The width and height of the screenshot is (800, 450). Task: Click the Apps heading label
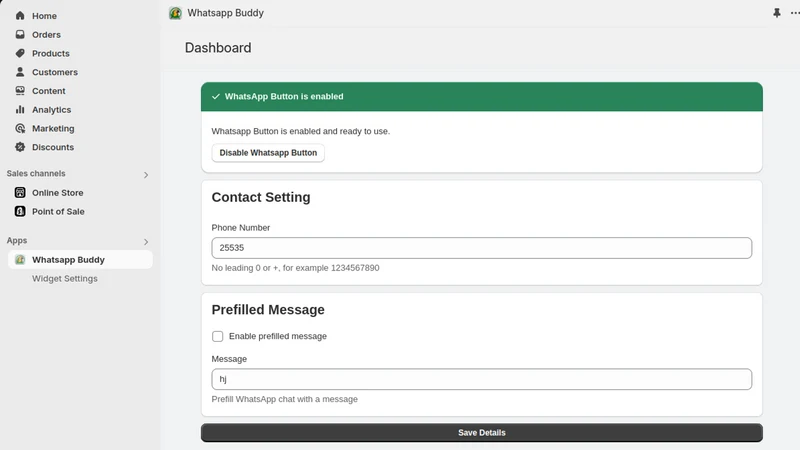[17, 240]
